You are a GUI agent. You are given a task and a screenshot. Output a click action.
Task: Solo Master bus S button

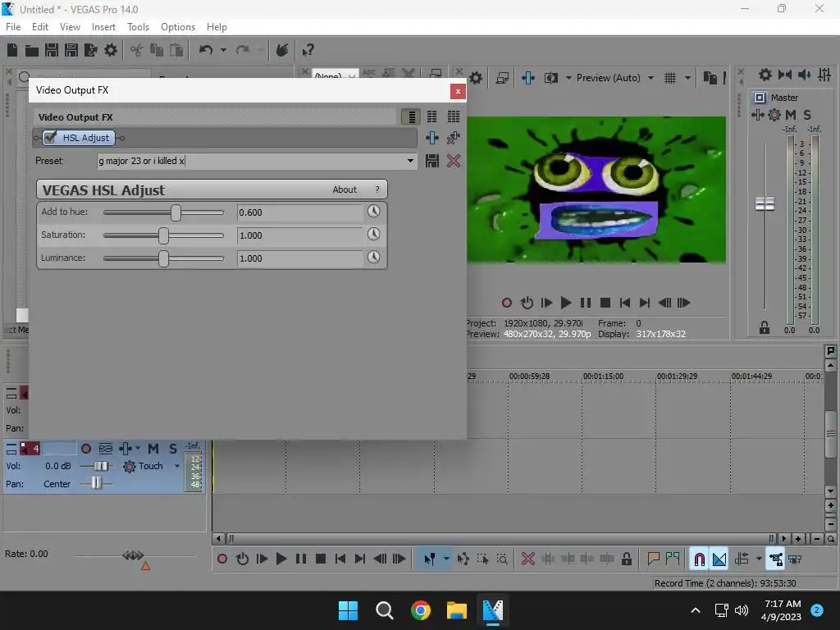[x=807, y=115]
